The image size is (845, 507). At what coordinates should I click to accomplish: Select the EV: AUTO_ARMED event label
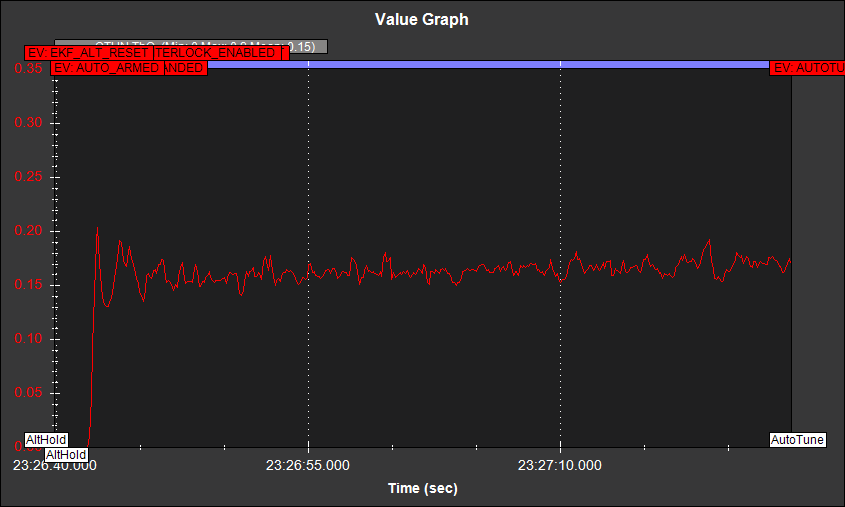pos(106,68)
